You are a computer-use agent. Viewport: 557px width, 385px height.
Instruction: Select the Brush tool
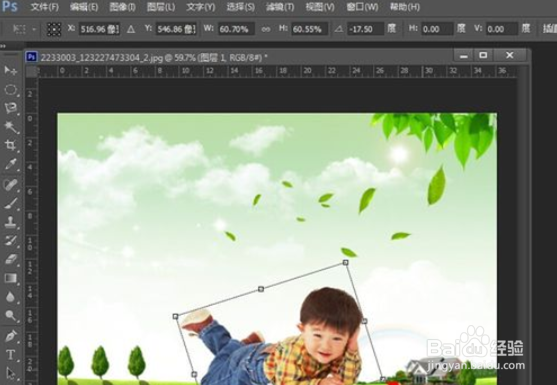point(10,204)
